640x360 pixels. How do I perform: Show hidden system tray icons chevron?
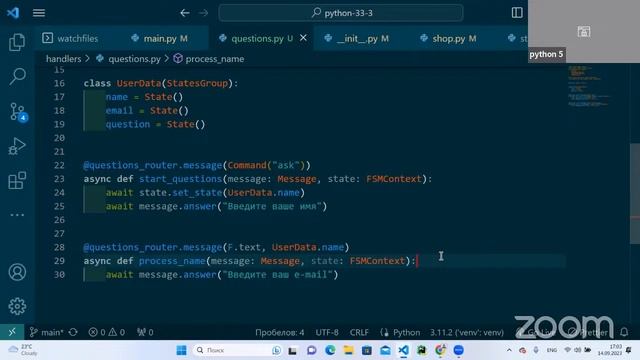point(509,350)
